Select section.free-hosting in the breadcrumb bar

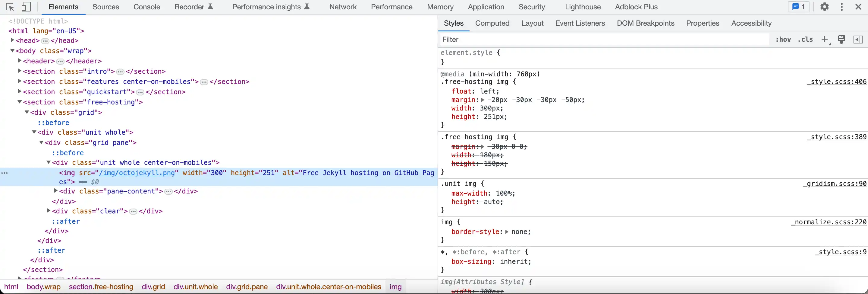click(x=101, y=287)
